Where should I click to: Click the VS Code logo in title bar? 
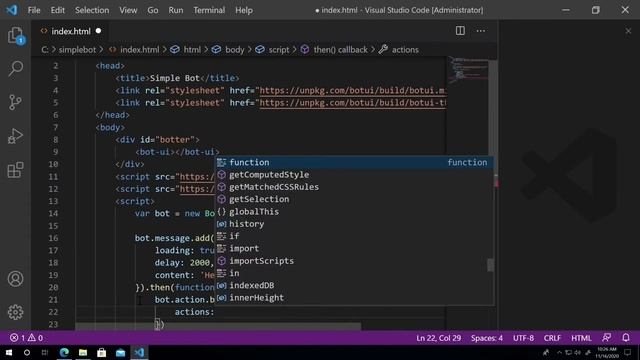11,10
